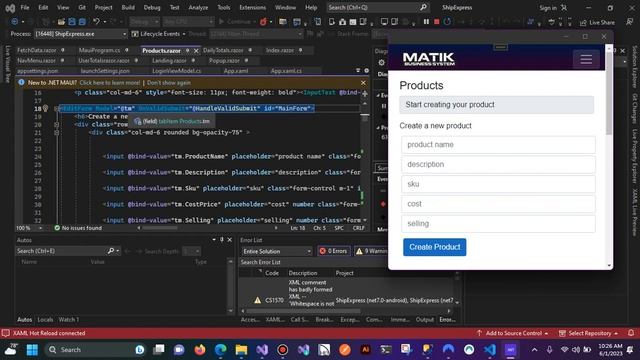640x360 pixels.
Task: Click the Undo arrow icon
Action: click(x=96, y=22)
